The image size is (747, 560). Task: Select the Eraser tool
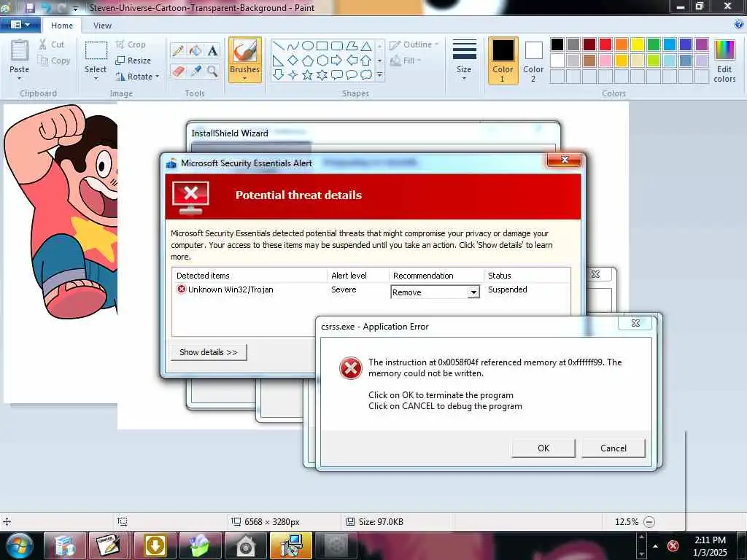tap(178, 71)
